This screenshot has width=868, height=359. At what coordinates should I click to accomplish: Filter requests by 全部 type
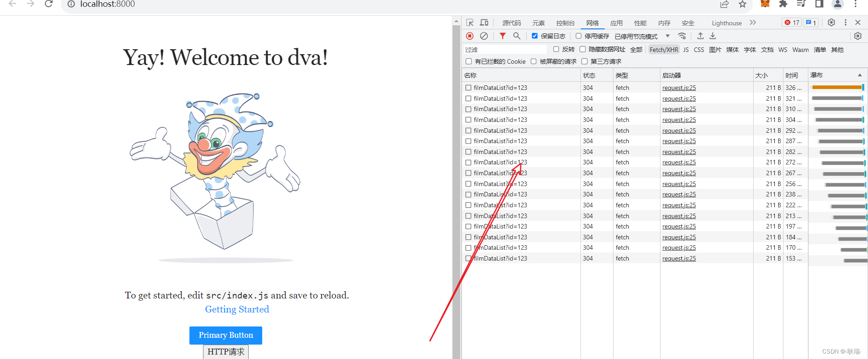636,50
